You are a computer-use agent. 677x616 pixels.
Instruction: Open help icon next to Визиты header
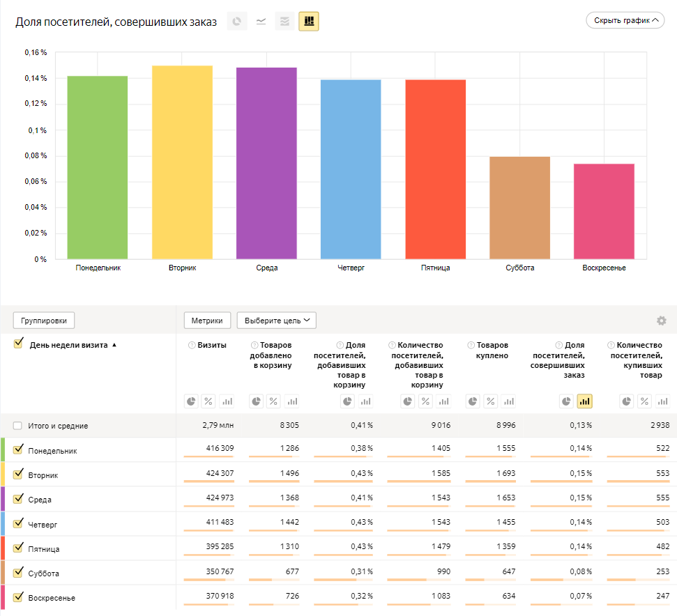tap(191, 345)
